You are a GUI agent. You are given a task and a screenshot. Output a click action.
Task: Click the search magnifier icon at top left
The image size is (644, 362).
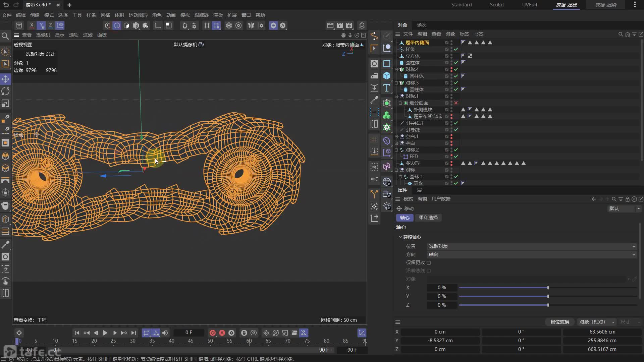[x=5, y=36]
